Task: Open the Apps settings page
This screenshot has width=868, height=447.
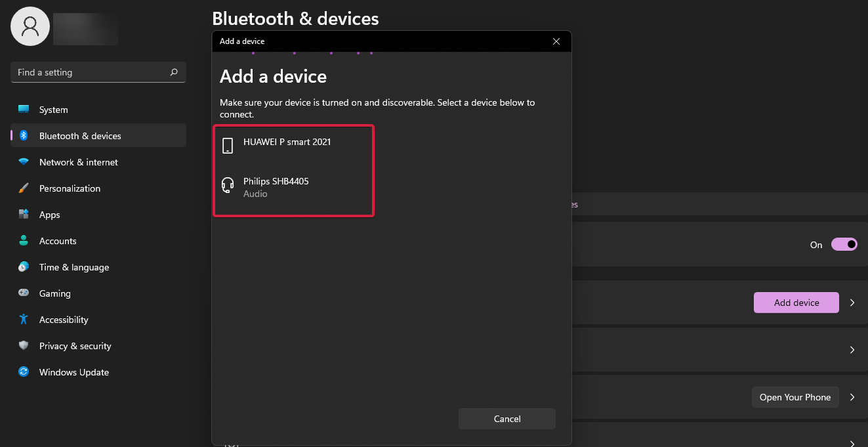Action: (98, 215)
